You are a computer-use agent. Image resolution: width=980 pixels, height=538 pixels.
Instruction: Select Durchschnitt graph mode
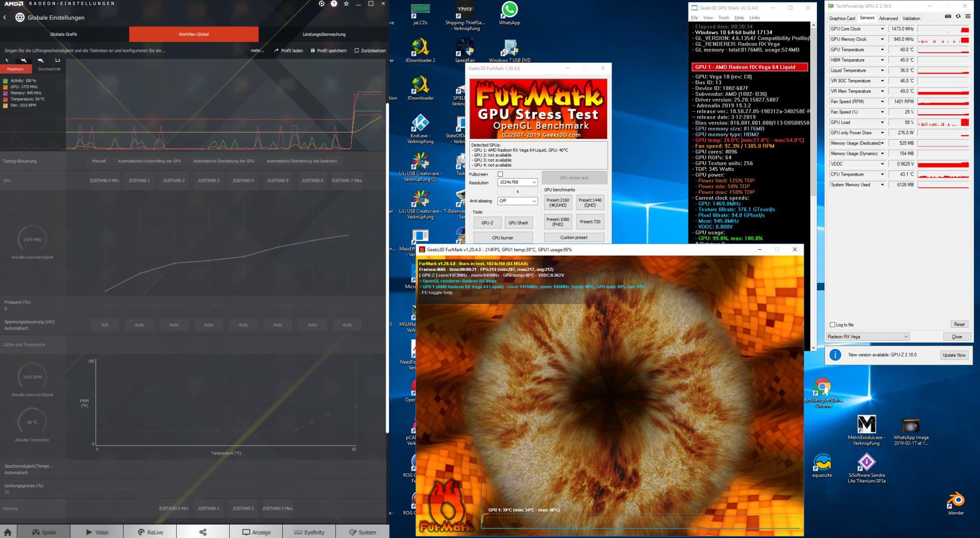pyautogui.click(x=49, y=69)
